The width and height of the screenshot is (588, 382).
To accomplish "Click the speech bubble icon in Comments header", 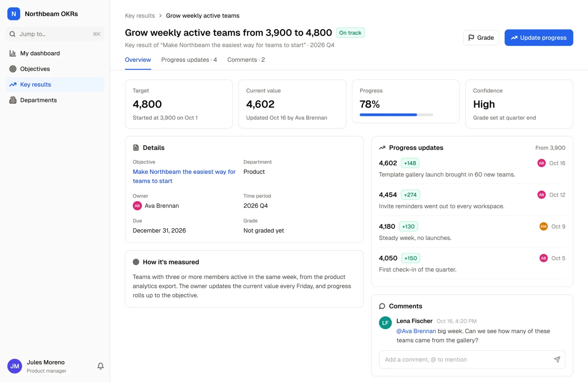I will point(382,306).
